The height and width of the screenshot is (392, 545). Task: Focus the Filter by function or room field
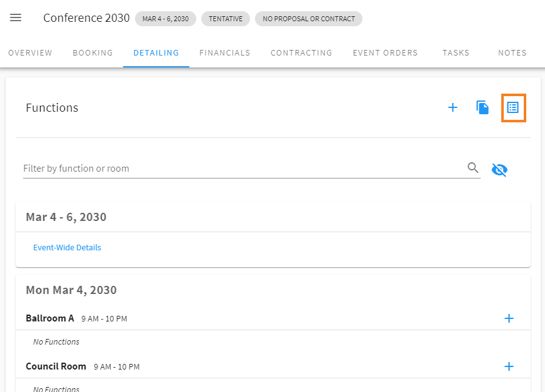pos(243,169)
